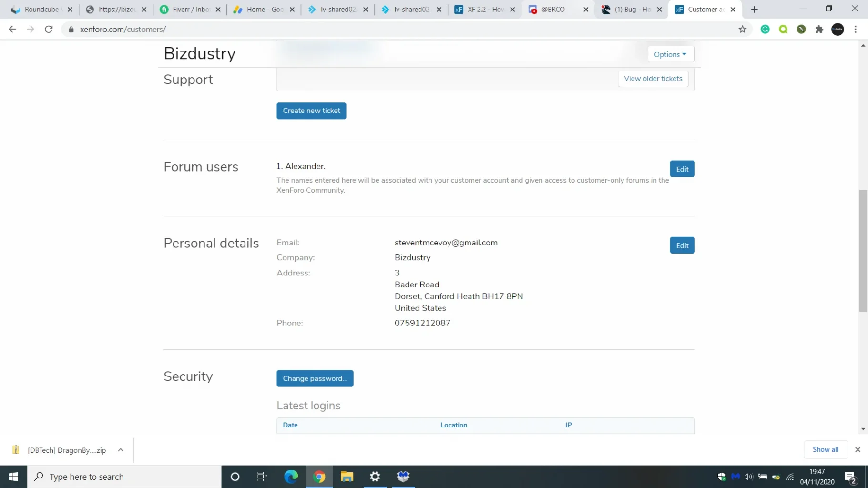
Task: Open the Chrome profile avatar
Action: tap(837, 29)
